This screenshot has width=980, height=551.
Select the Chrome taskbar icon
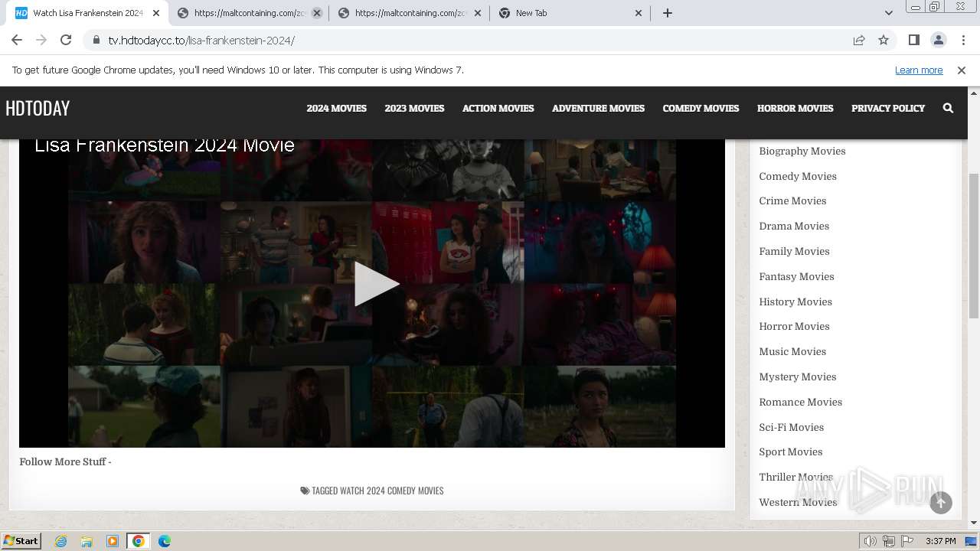[x=139, y=541]
